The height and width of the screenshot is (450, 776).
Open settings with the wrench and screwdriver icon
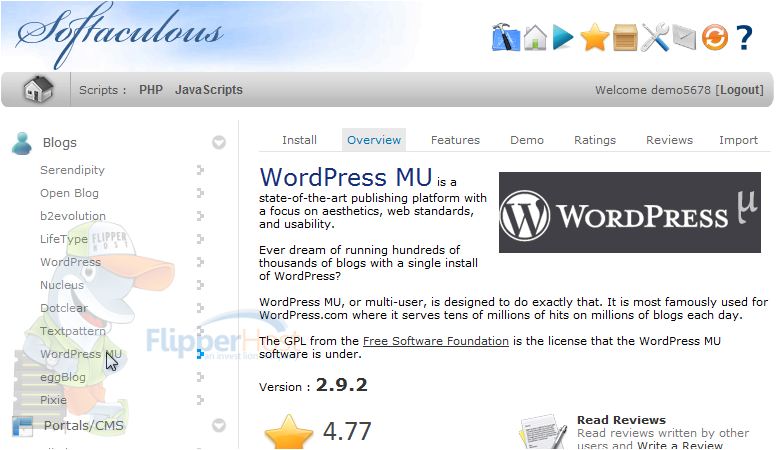click(655, 37)
